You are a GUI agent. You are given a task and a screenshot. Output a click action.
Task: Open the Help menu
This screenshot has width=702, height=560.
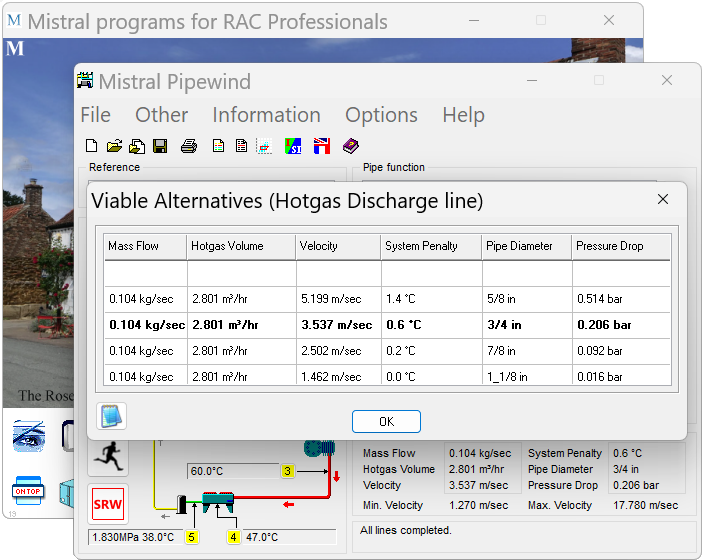pyautogui.click(x=463, y=115)
